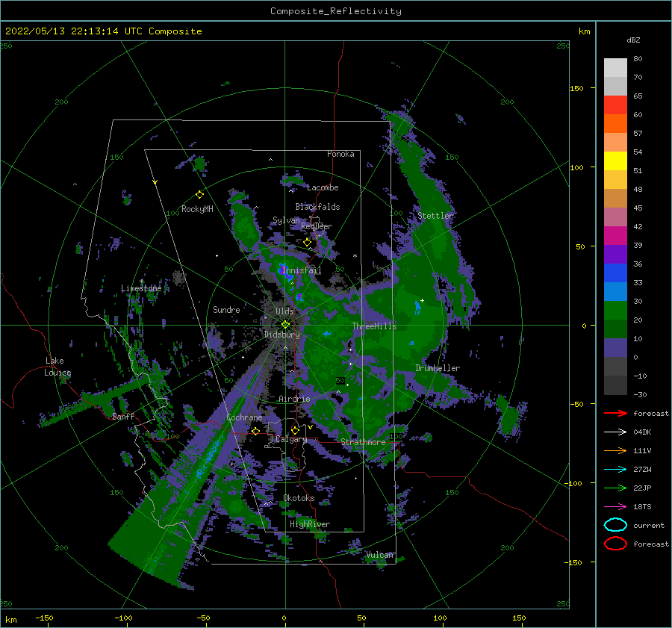Click the radar center diamond near Didsbury
This screenshot has width=672, height=628.
[x=285, y=325]
